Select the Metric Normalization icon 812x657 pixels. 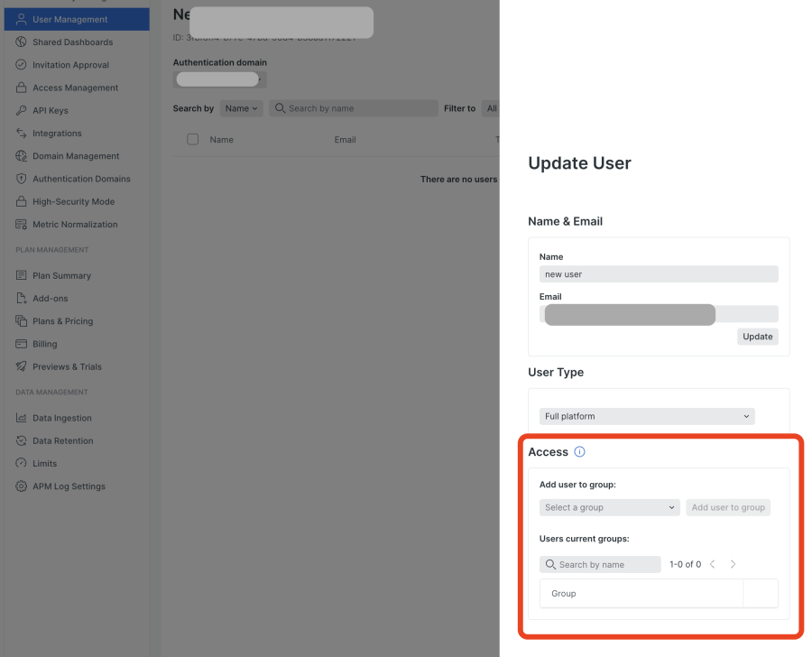pyautogui.click(x=18, y=224)
